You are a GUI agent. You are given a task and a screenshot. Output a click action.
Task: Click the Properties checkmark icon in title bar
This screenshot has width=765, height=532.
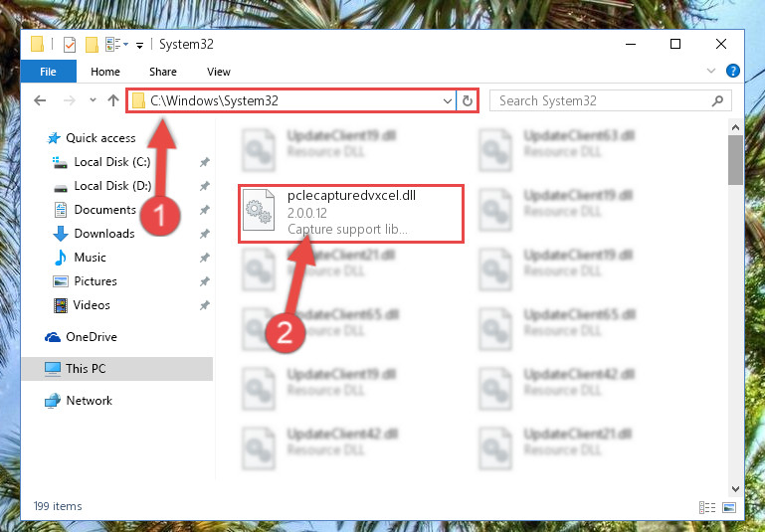70,45
